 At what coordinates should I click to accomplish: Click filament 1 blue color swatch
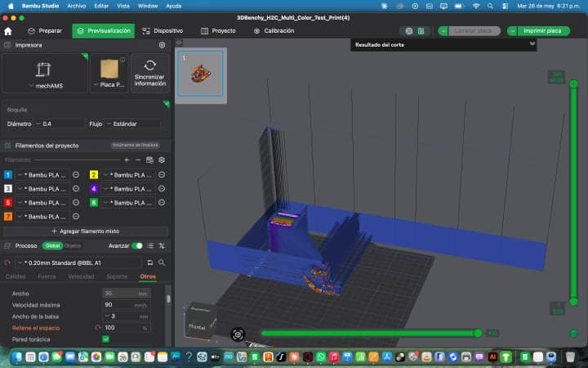pyautogui.click(x=8, y=175)
